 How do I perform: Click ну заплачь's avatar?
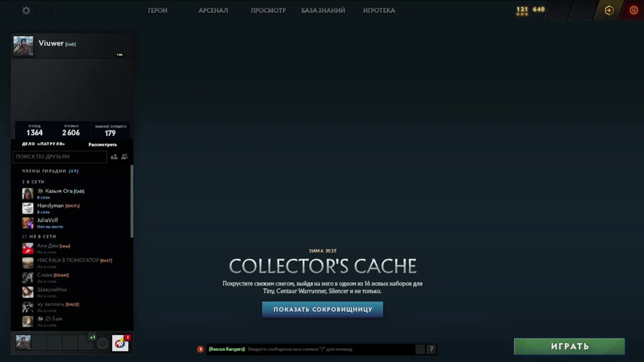coord(28,307)
